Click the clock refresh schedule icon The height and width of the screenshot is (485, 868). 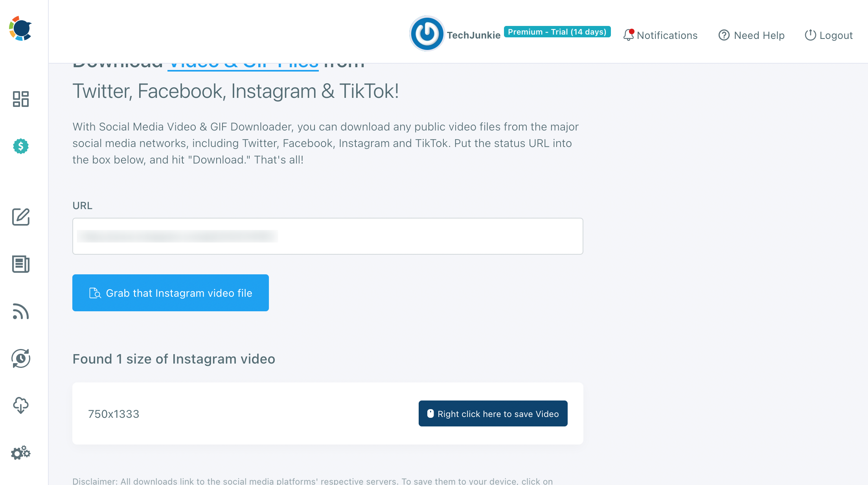tap(20, 358)
